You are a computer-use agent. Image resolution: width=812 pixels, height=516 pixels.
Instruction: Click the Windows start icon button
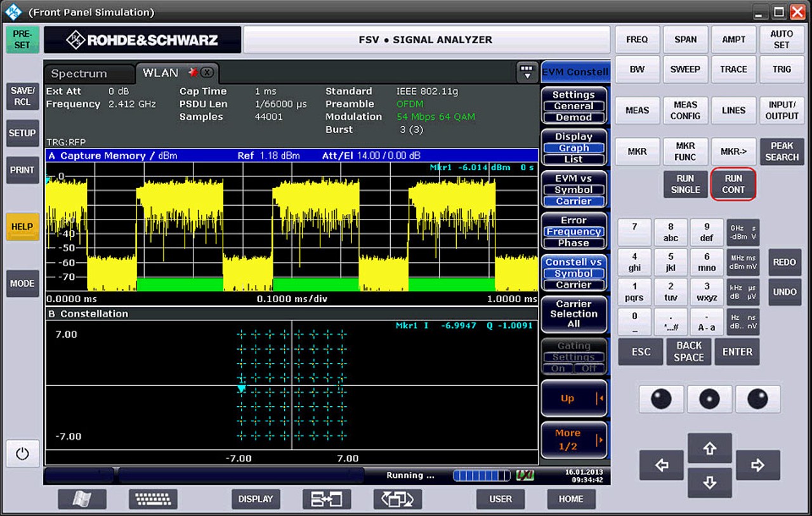(x=82, y=499)
